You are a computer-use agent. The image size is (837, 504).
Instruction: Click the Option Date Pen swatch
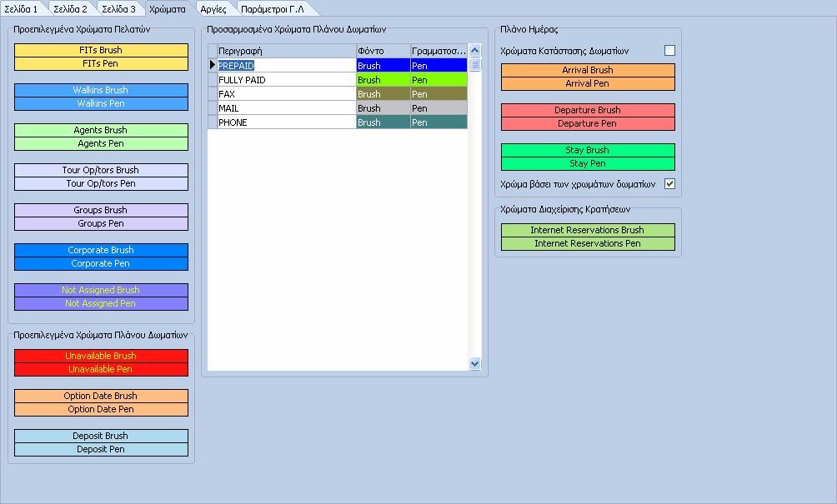[101, 409]
